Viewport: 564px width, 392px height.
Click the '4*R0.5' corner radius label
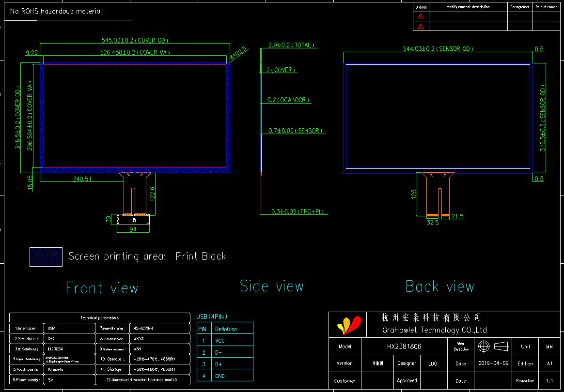[239, 53]
